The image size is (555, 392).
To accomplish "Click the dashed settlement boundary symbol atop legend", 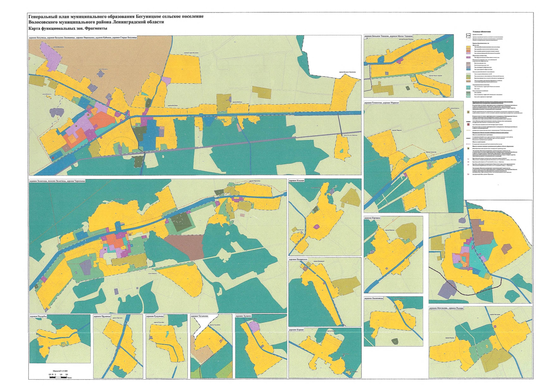I will click(468, 34).
